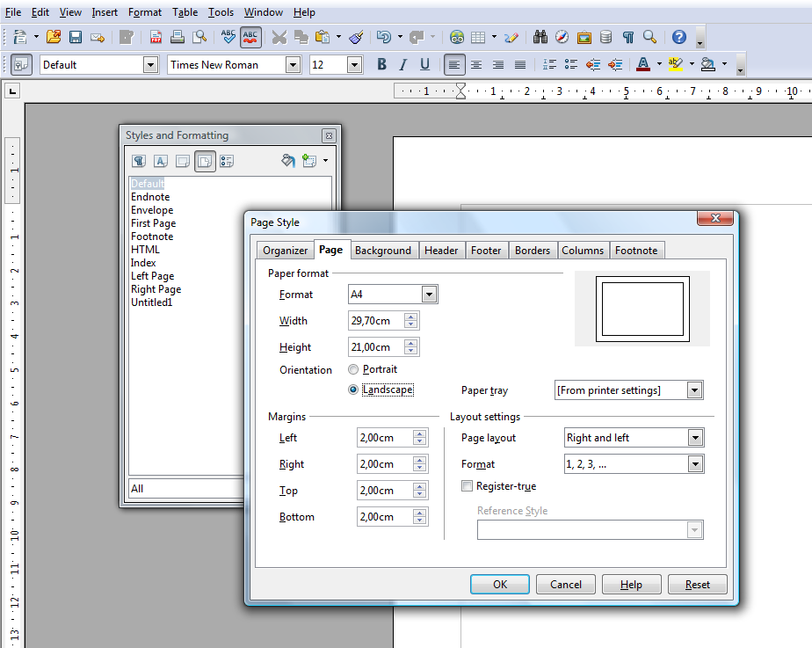Click Fill Format Mode paint bucket icon
Screen dimensions: 812x648
tap(287, 161)
